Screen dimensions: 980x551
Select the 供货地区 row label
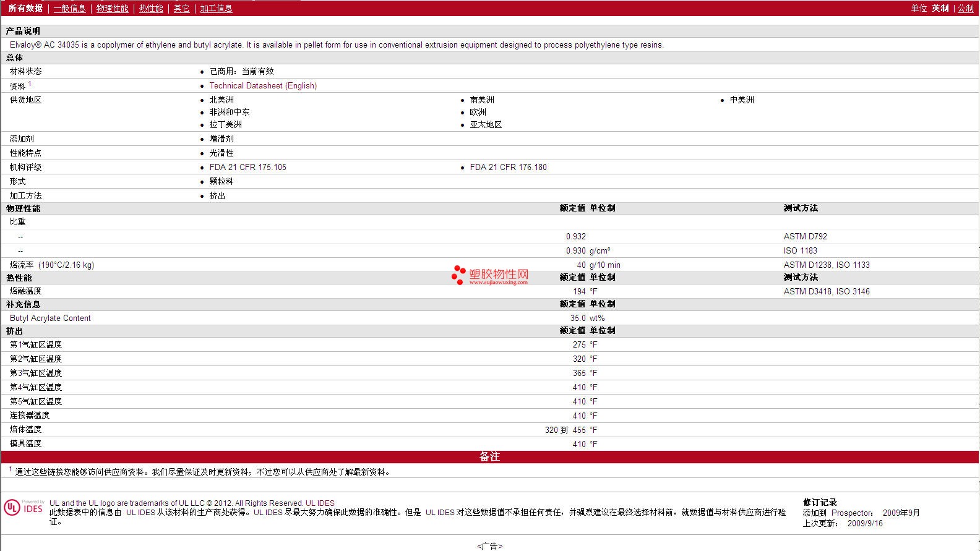click(26, 100)
